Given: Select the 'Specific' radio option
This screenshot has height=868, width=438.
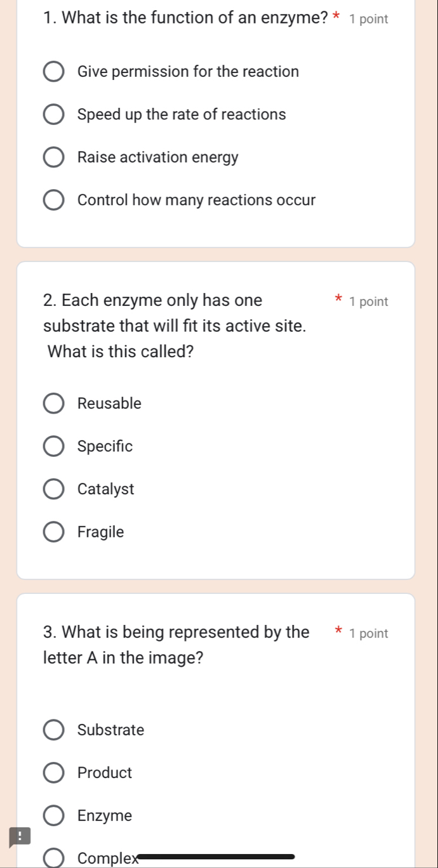Looking at the screenshot, I should pos(53,447).
